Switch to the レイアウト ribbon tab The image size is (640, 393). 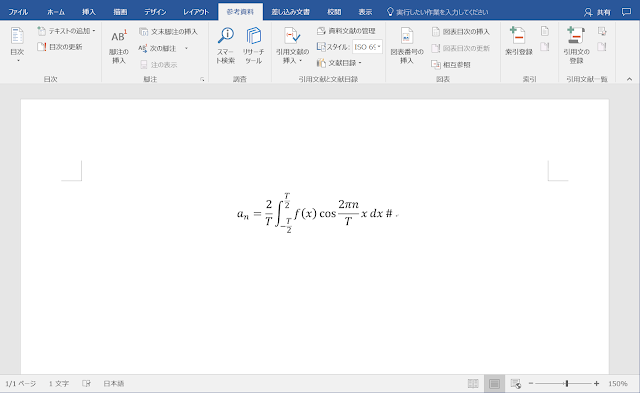click(196, 12)
